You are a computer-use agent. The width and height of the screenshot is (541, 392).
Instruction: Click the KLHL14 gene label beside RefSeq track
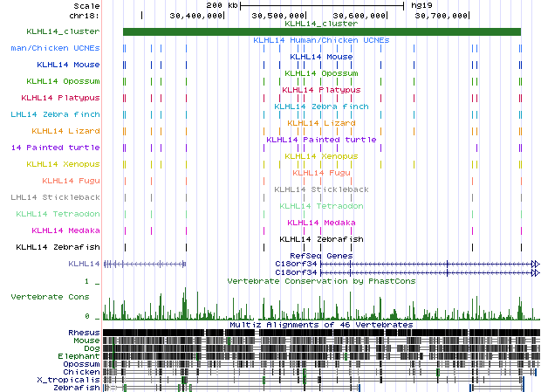84,263
